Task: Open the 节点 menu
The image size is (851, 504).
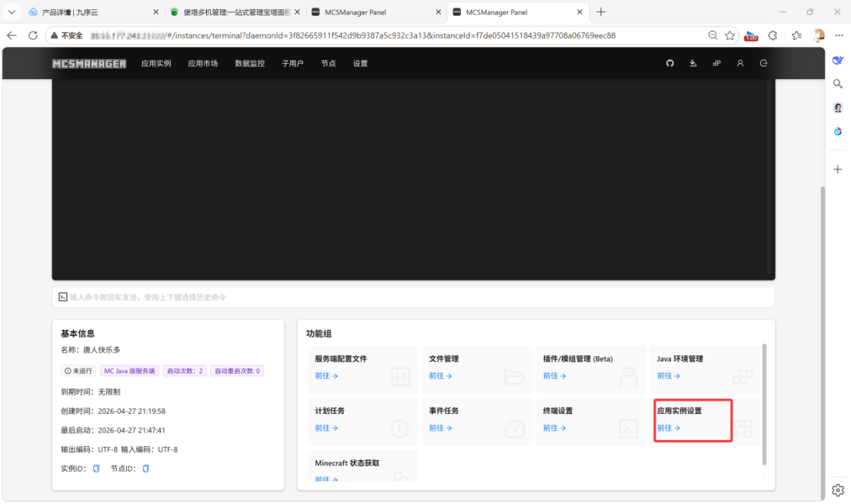Action: pyautogui.click(x=329, y=63)
